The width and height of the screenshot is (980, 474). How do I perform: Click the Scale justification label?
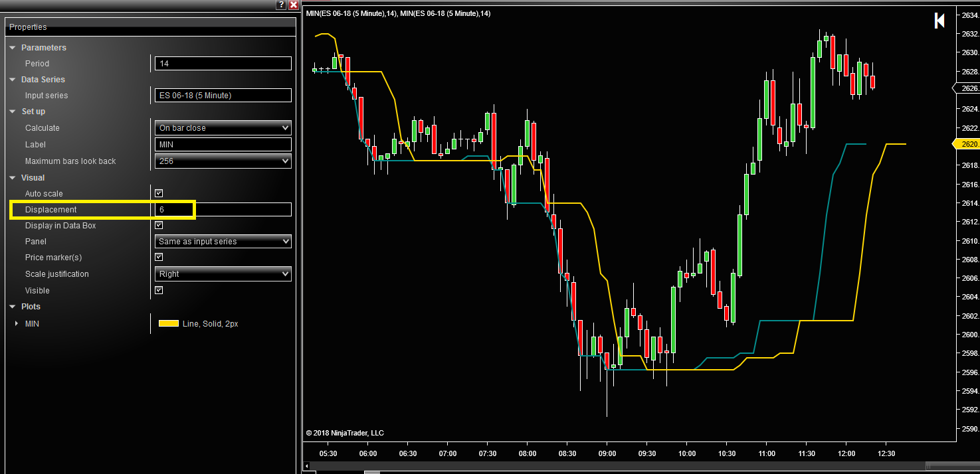point(57,274)
